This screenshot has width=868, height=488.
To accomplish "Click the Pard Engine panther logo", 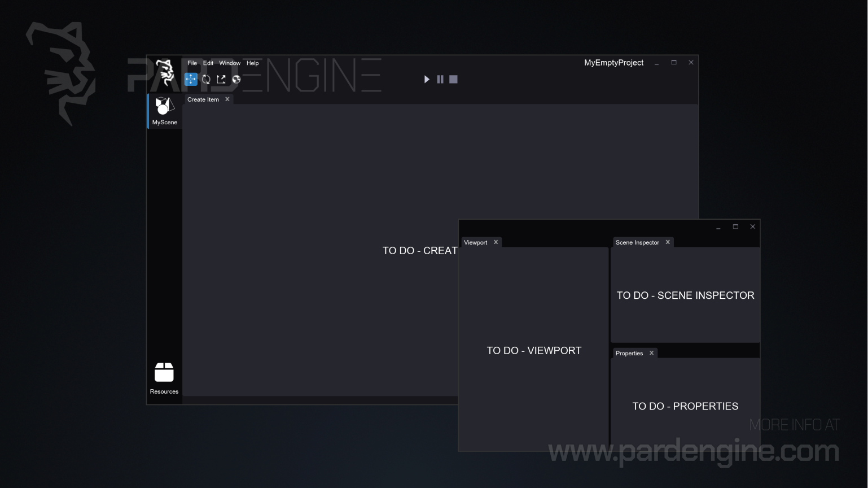I will coord(165,72).
